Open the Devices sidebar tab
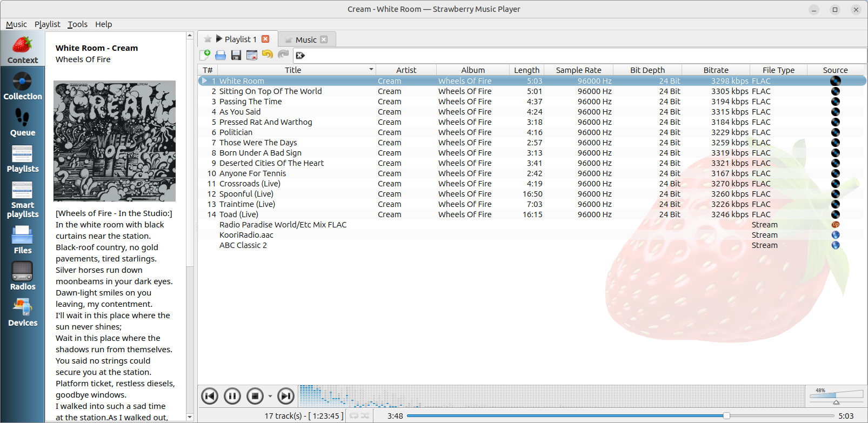The width and height of the screenshot is (868, 423). point(22,312)
